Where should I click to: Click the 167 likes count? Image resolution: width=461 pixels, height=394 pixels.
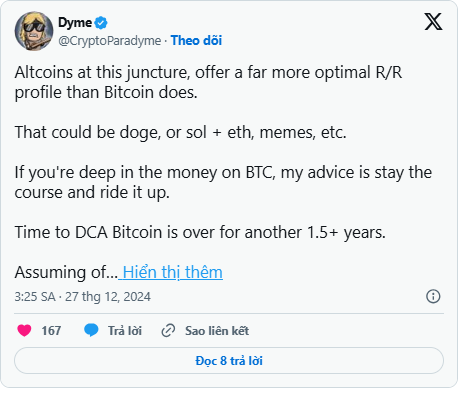tap(51, 331)
